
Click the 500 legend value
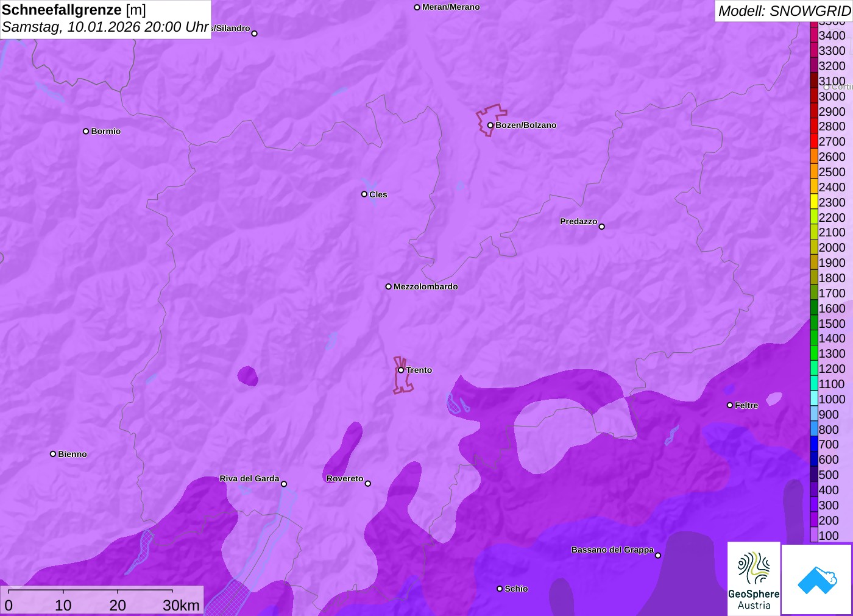coord(829,475)
